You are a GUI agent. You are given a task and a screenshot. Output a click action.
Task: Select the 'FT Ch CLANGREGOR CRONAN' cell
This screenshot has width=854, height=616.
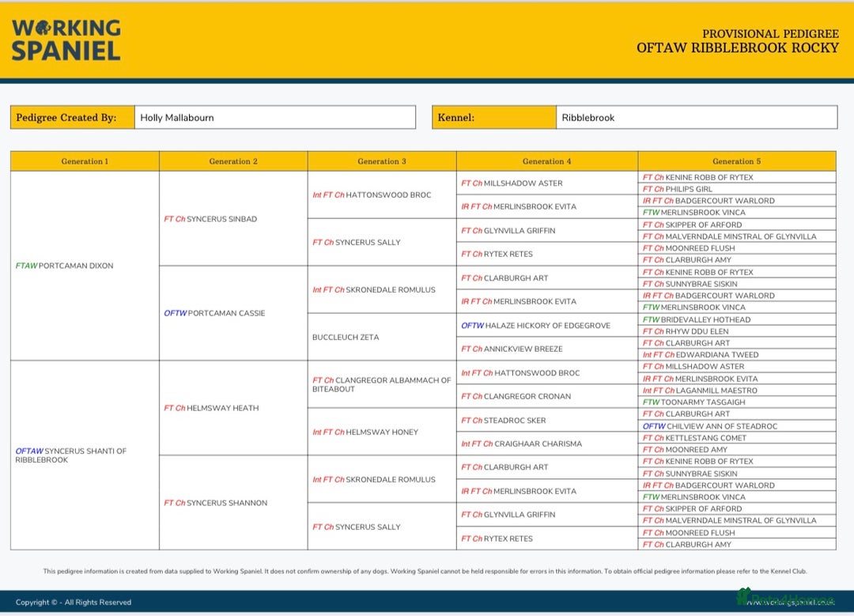pos(547,396)
